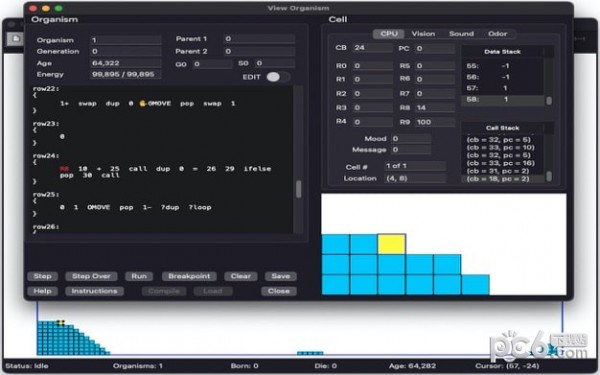Click the ifelse instruction in row24

[x=257, y=168]
